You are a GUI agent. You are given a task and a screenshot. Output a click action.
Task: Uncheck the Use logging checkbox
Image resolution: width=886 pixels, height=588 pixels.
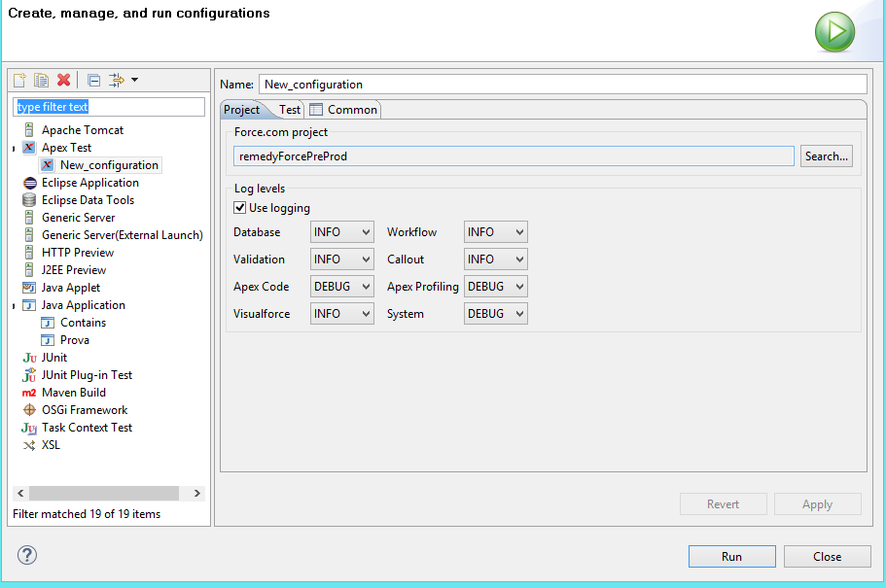tap(240, 208)
